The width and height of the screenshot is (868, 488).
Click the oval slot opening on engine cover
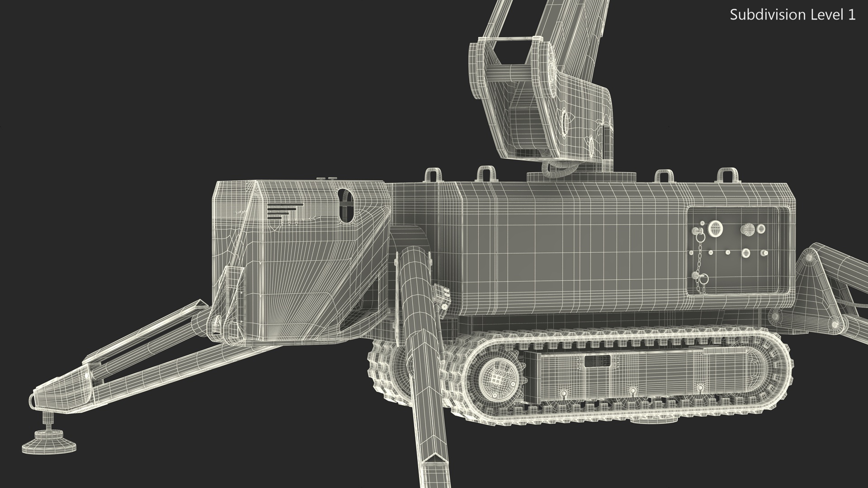click(x=346, y=206)
